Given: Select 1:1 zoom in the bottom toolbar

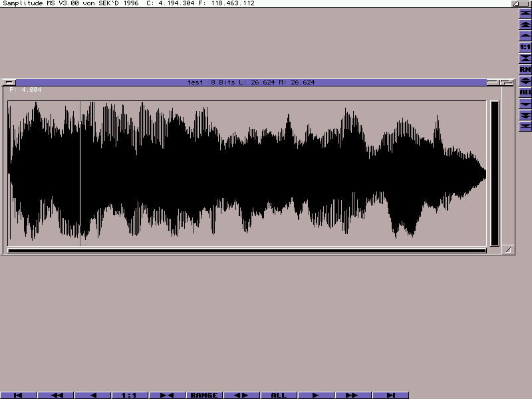Looking at the screenshot, I should coord(130,395).
